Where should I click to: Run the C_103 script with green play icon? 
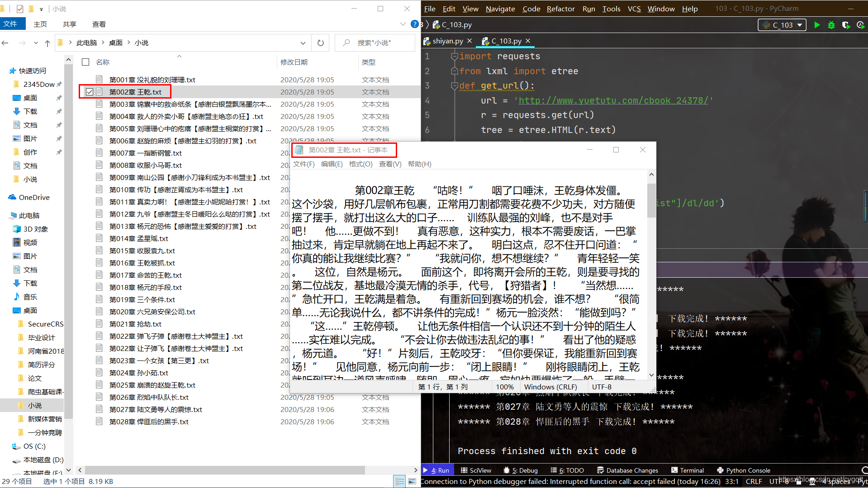point(817,25)
